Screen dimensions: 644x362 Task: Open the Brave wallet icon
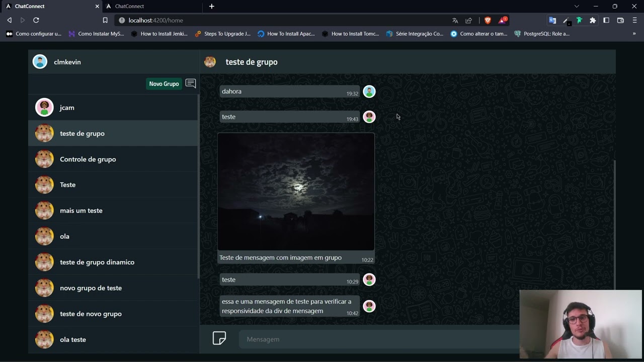pos(620,20)
